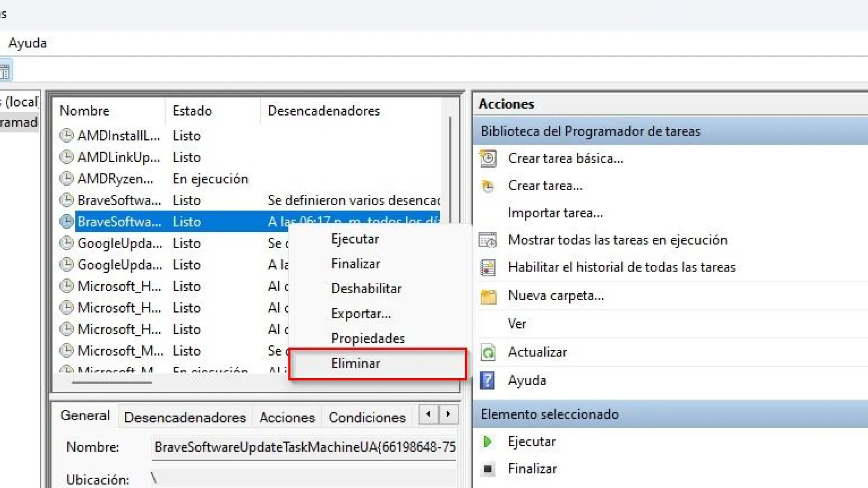The height and width of the screenshot is (488, 868).
Task: Switch to the Desencadenadores tab
Action: click(185, 418)
